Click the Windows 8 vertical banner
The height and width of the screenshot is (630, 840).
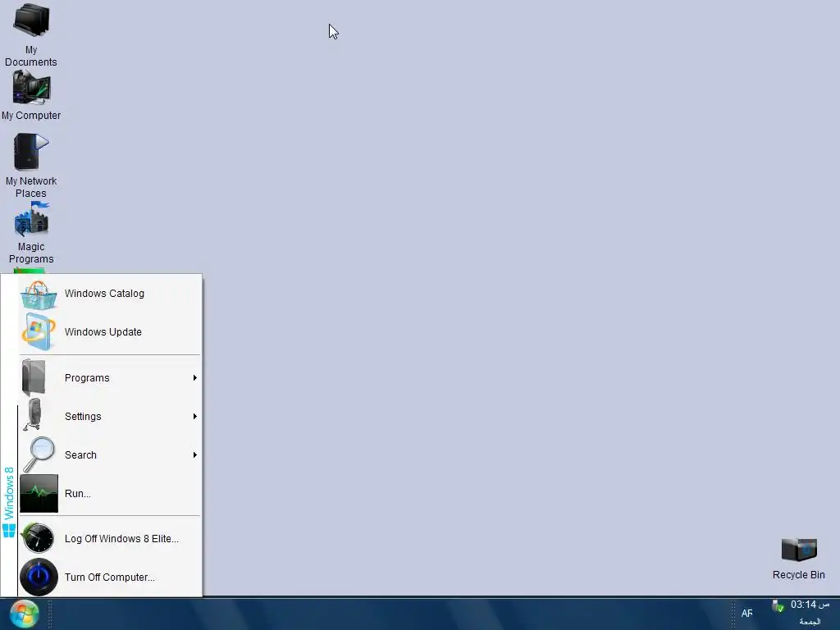tap(9, 501)
